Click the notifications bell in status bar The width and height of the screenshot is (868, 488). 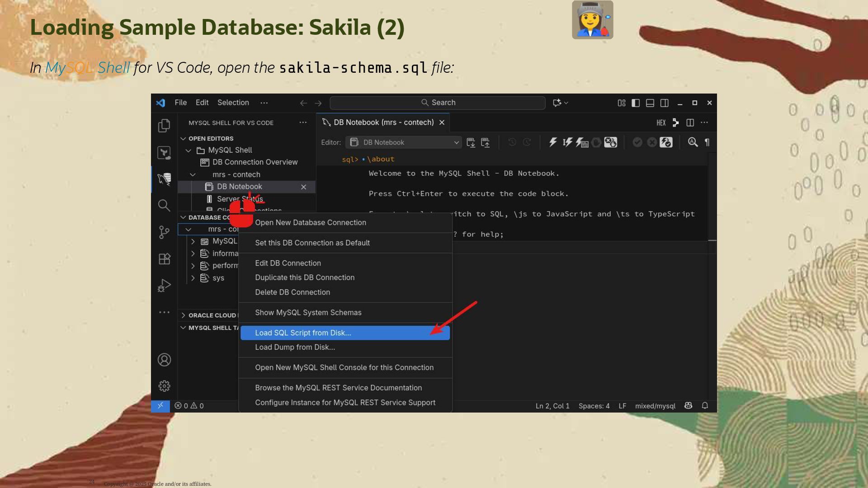(704, 406)
